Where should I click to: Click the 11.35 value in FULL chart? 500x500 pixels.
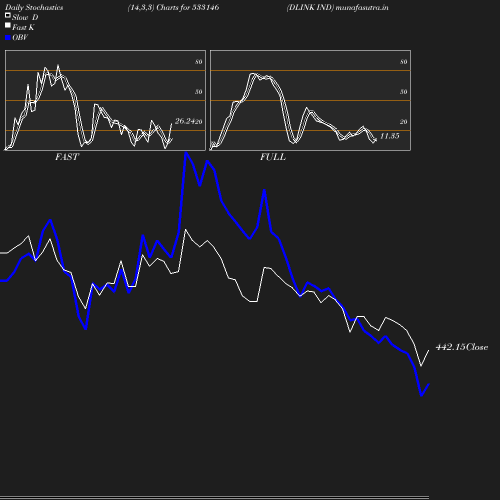tap(390, 136)
